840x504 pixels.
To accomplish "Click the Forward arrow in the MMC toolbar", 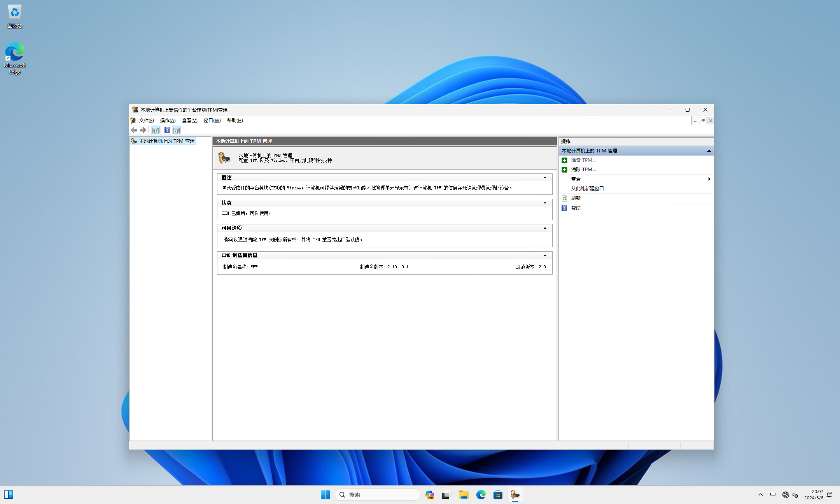I will click(143, 130).
